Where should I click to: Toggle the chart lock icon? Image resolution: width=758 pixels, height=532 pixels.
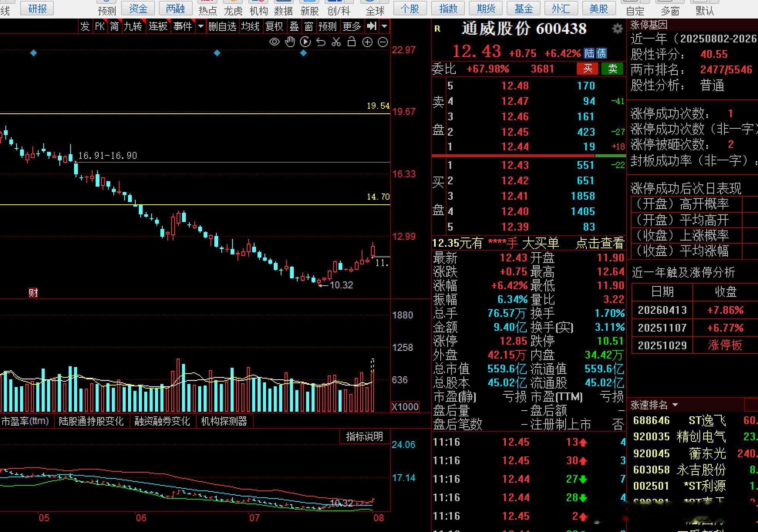352,42
